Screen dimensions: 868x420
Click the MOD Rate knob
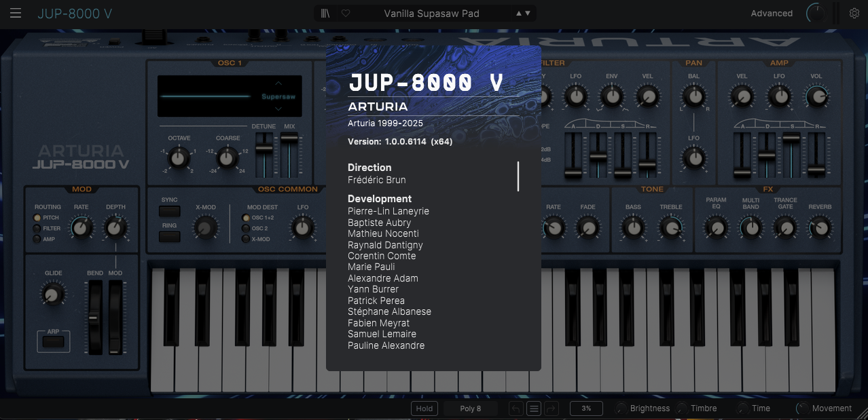click(x=82, y=228)
